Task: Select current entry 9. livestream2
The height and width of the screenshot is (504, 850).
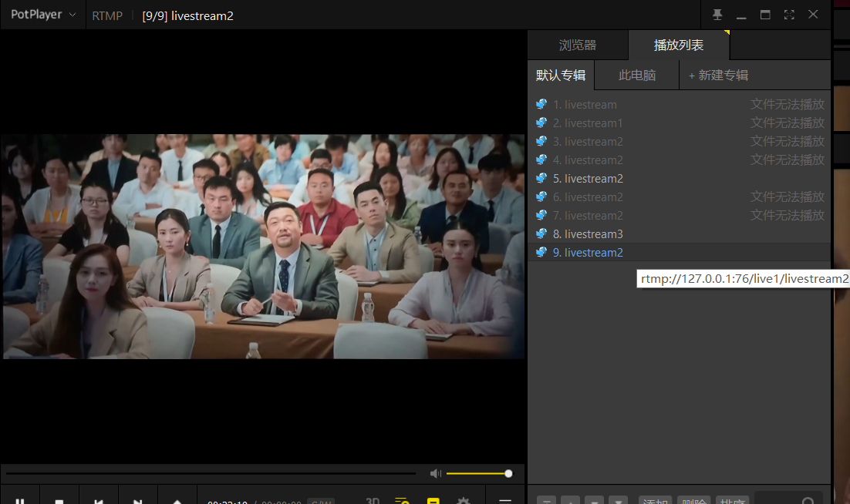Action: click(x=680, y=252)
